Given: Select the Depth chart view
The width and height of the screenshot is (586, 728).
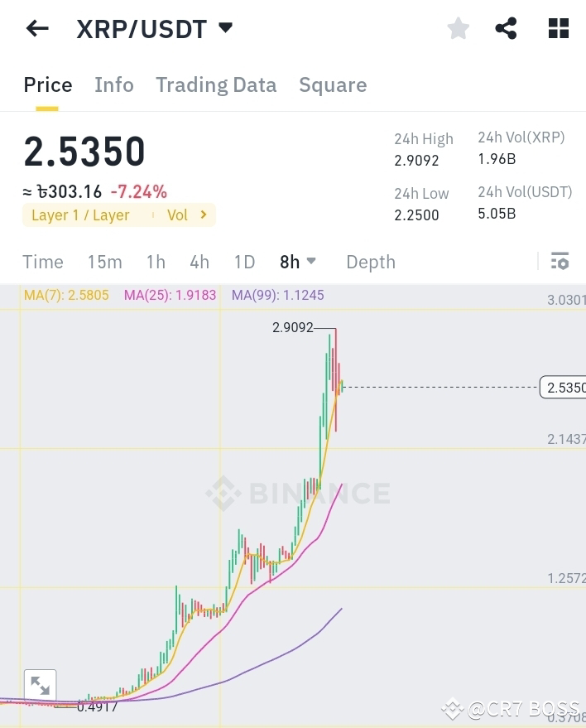Looking at the screenshot, I should pos(370,262).
